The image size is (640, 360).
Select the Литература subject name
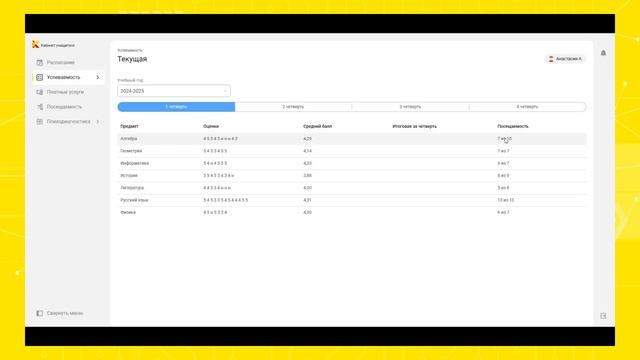132,188
